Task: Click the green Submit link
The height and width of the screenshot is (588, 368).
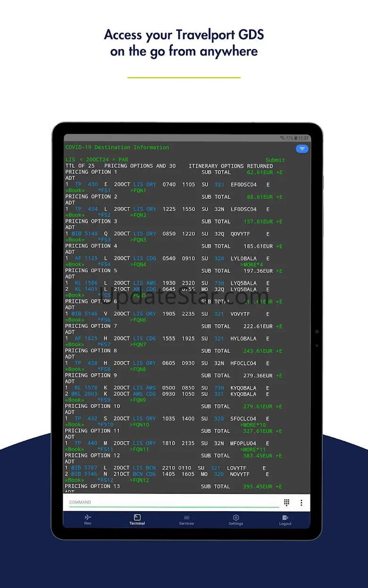Action: point(275,160)
